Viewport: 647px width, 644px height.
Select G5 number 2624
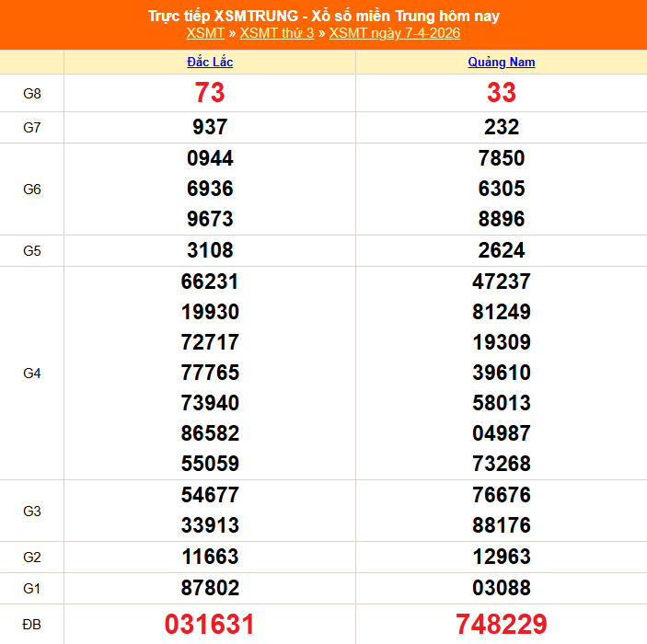pos(502,250)
